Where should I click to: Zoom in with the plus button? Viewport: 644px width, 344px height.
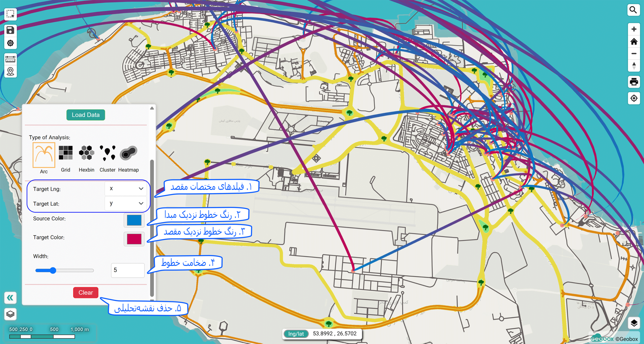[634, 29]
